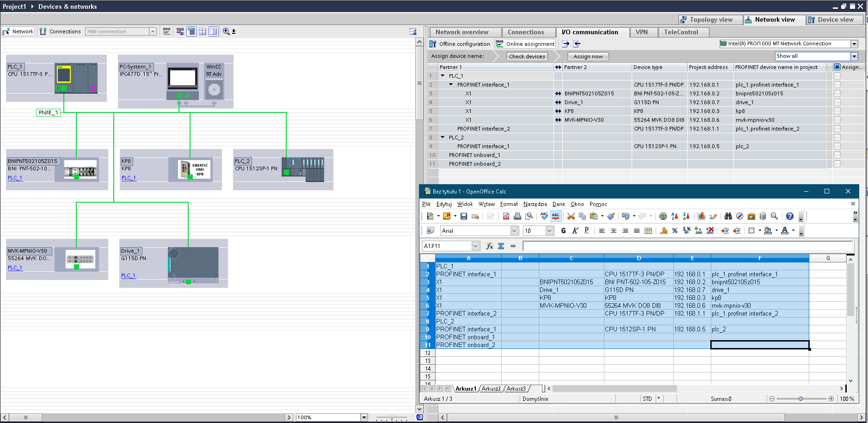Image resolution: width=868 pixels, height=423 pixels.
Task: Click the Check devices button
Action: [527, 56]
